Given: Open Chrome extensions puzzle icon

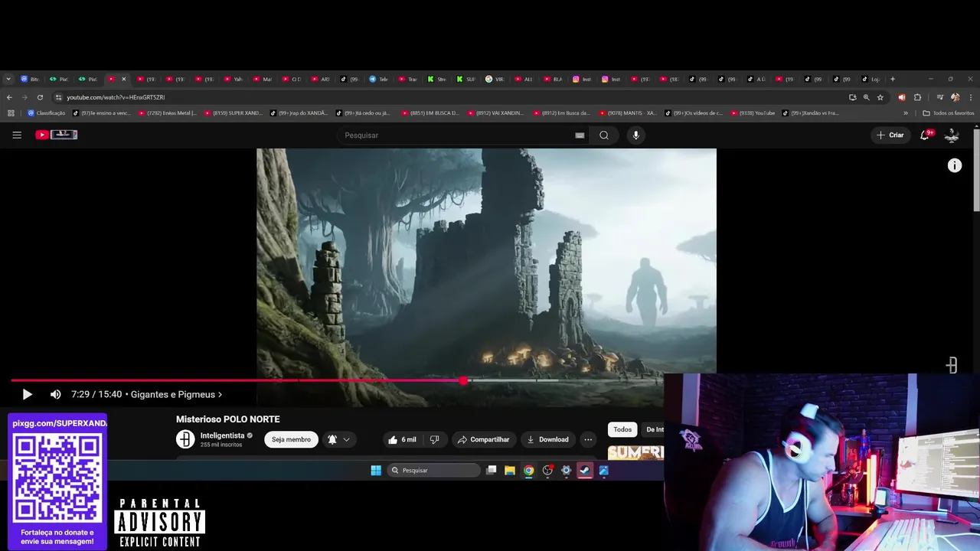Looking at the screenshot, I should (x=917, y=97).
